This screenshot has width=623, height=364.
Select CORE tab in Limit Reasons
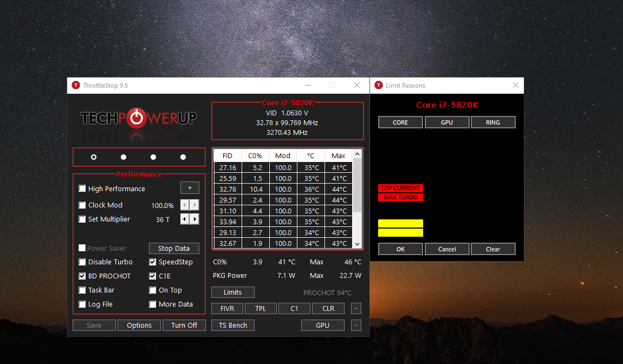pyautogui.click(x=400, y=122)
